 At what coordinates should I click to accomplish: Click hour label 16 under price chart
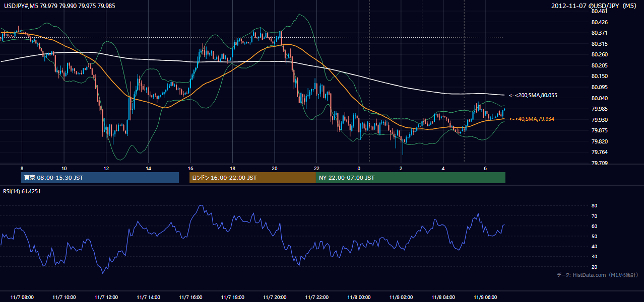pos(190,168)
